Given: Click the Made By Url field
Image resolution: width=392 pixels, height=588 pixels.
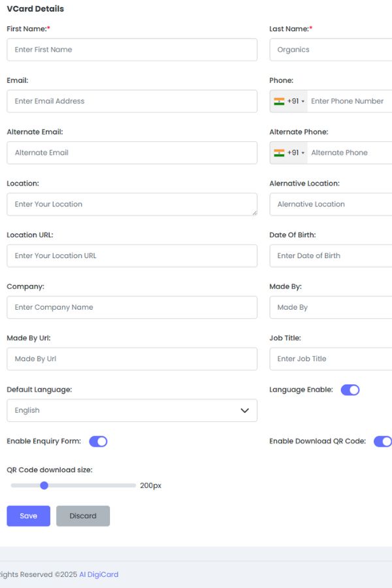Looking at the screenshot, I should [x=132, y=359].
